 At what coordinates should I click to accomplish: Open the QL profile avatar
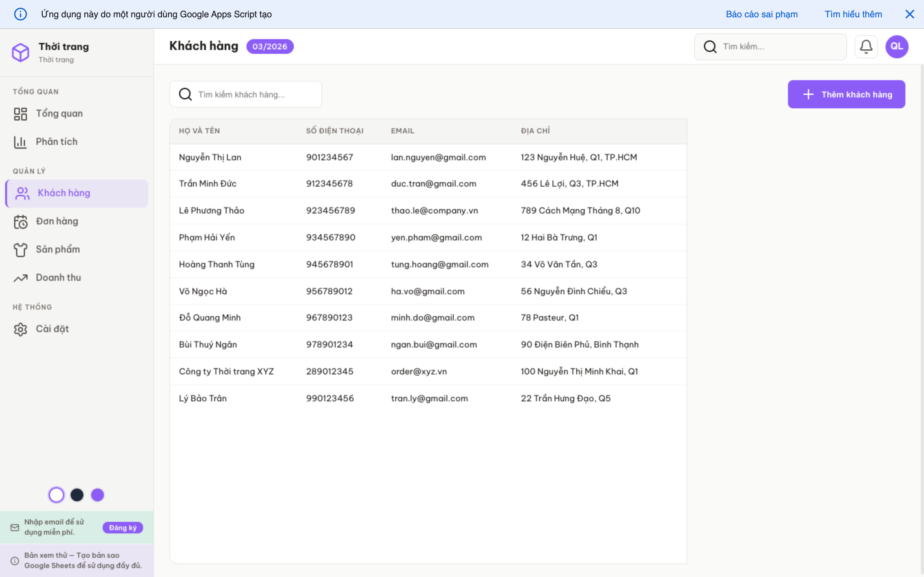point(896,46)
